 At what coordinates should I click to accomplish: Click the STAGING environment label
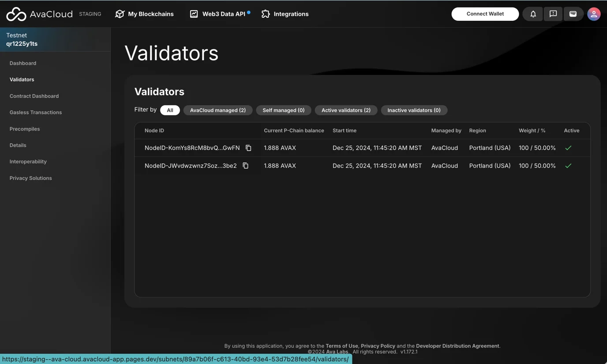pyautogui.click(x=90, y=14)
